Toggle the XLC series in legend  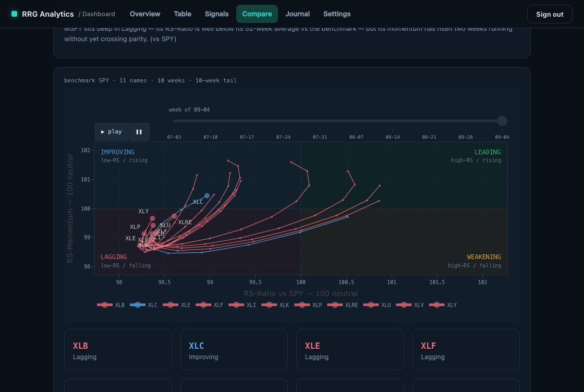pyautogui.click(x=144, y=305)
